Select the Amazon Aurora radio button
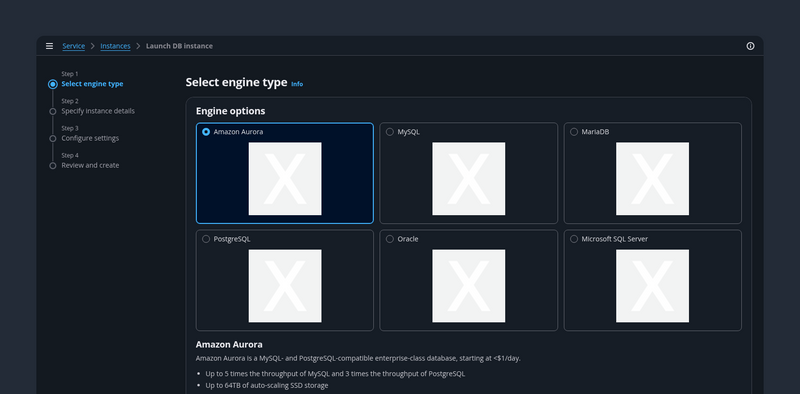800x394 pixels. 206,132
